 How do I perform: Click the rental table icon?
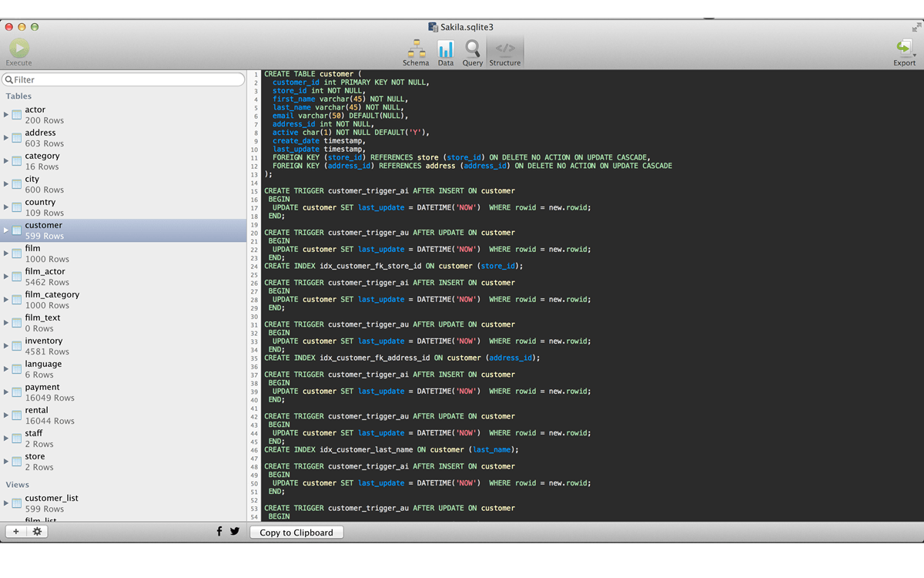tap(17, 415)
